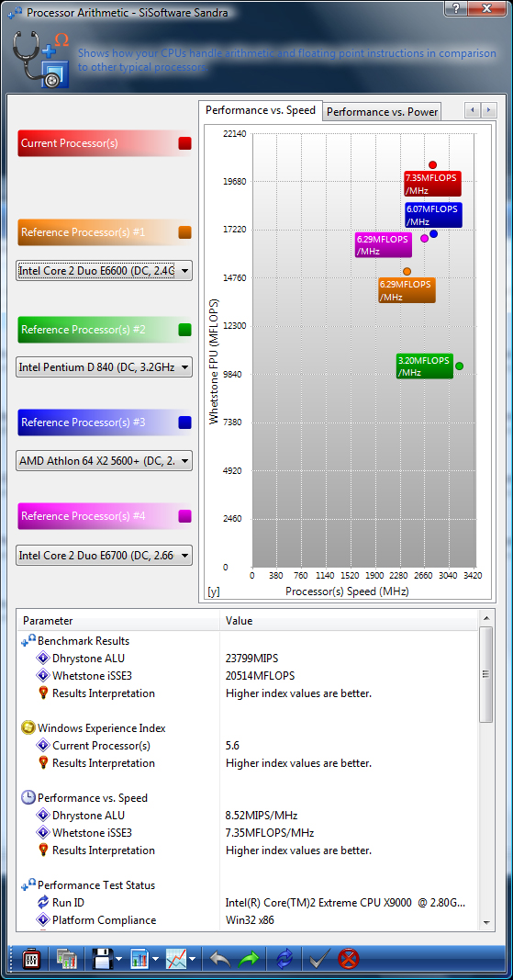Click the red 7.35MFLOPS/MHz chart label
The width and height of the screenshot is (513, 980).
pyautogui.click(x=432, y=184)
